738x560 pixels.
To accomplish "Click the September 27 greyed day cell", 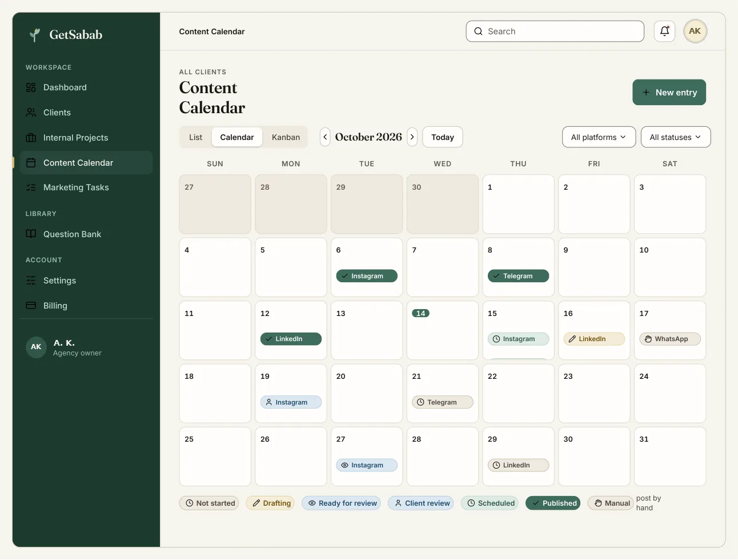I will pyautogui.click(x=215, y=205).
